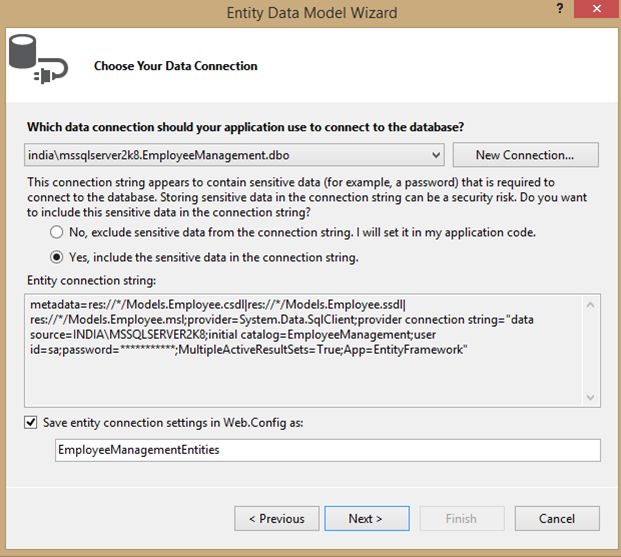Click the 'Entity Data Model Wizard' title bar
Image resolution: width=621 pixels, height=557 pixels.
coord(311,12)
